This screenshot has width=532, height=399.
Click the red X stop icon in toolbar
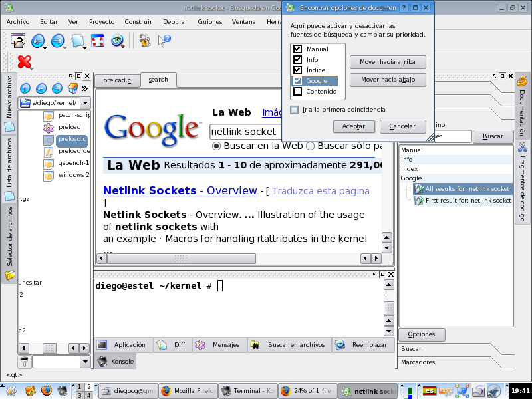tap(24, 62)
